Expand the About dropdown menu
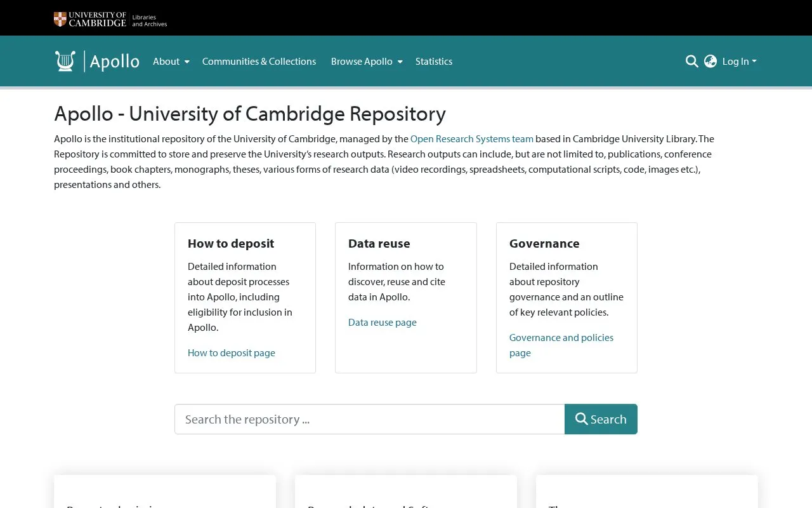The width and height of the screenshot is (812, 508). tap(171, 62)
